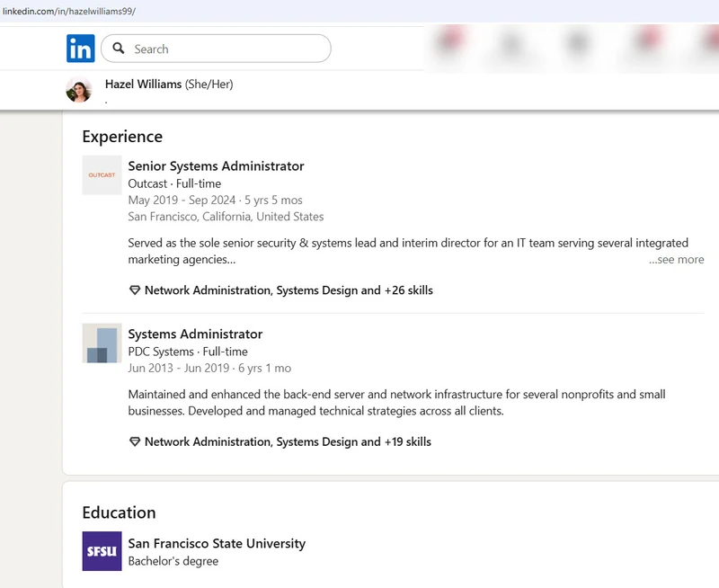719x588 pixels.
Task: Click the SFSU university logo
Action: click(102, 551)
